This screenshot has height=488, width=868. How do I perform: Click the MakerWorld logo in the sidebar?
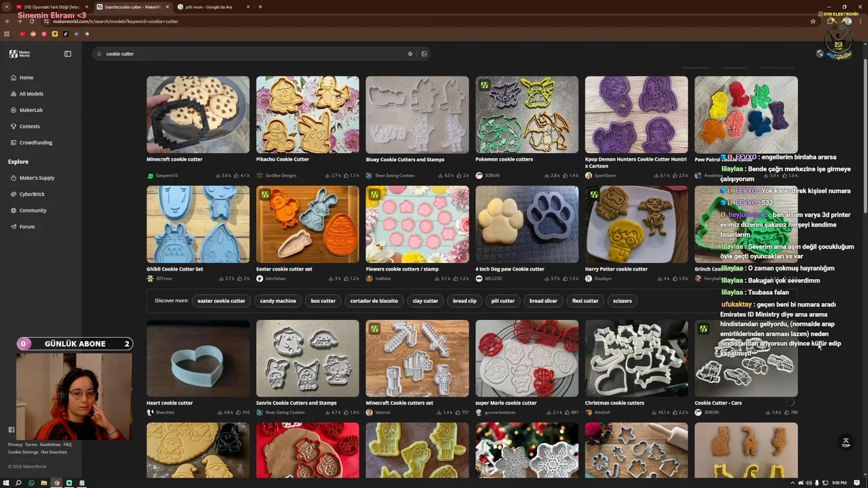[19, 54]
